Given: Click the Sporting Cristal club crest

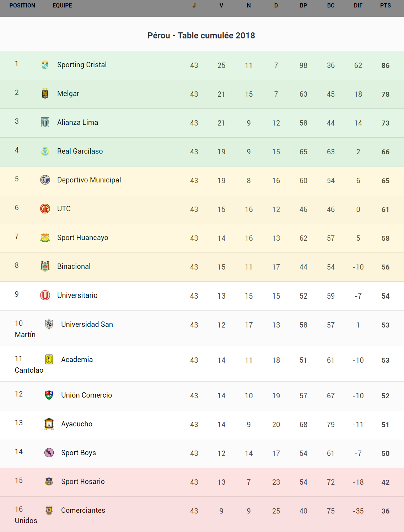Looking at the screenshot, I should tap(45, 65).
